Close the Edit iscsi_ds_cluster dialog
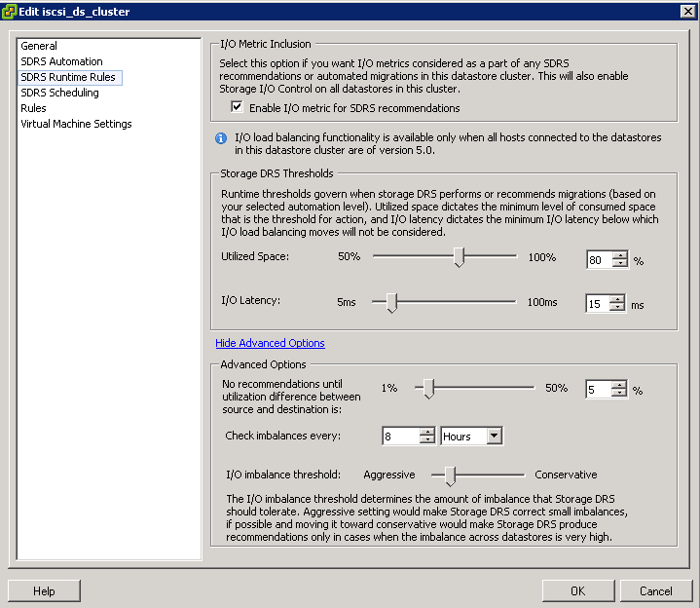 [687, 12]
